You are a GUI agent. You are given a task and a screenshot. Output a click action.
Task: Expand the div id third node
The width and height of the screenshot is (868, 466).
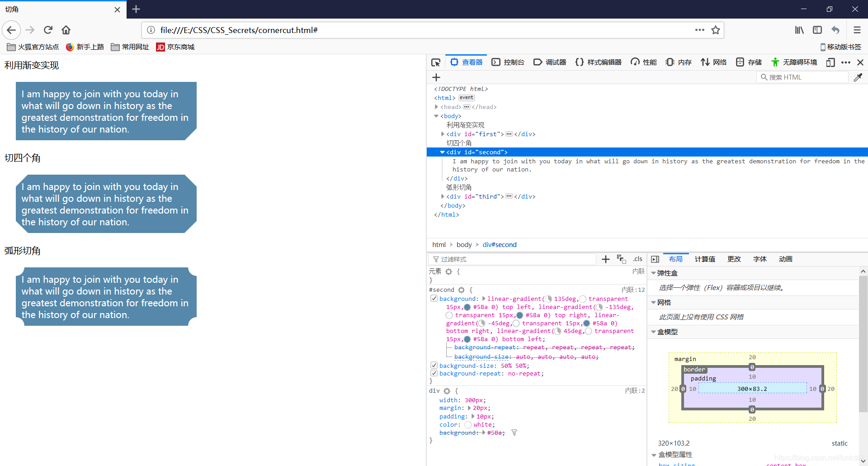pos(442,196)
